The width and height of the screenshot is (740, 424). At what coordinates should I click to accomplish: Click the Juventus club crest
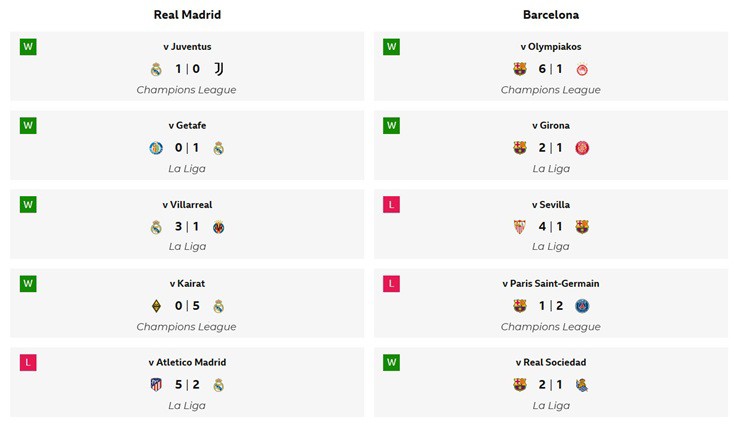point(218,69)
